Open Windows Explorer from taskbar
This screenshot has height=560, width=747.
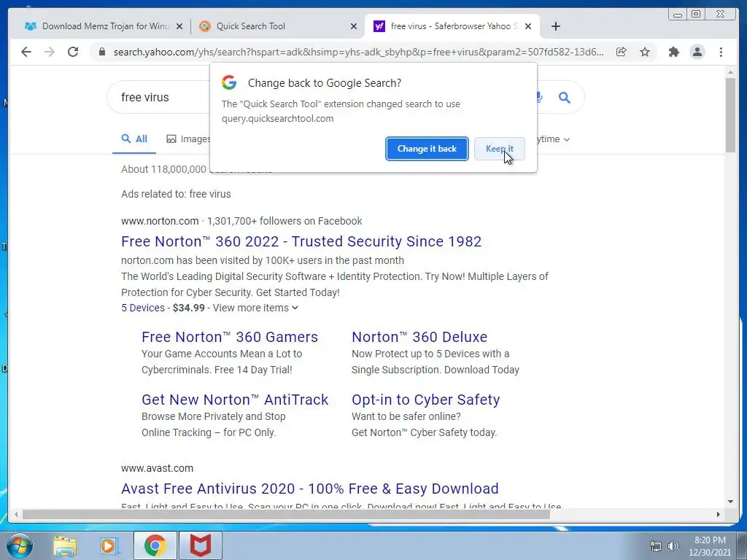click(x=65, y=545)
